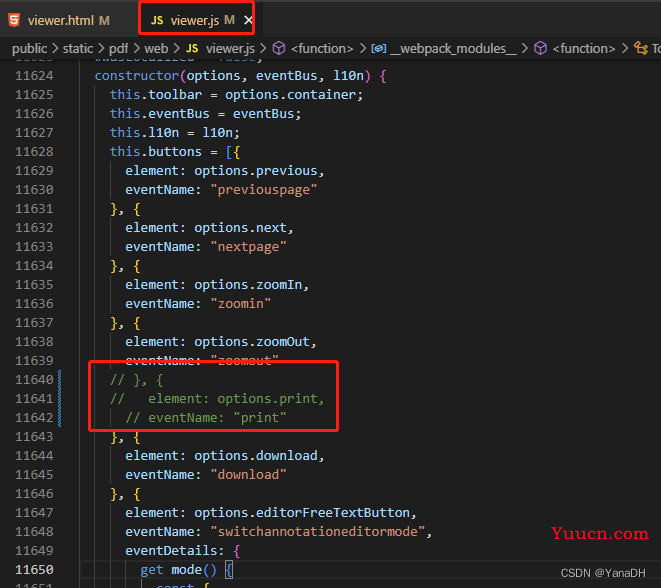Image resolution: width=661 pixels, height=588 pixels.
Task: Click the "previouspage" string
Action: (x=263, y=190)
